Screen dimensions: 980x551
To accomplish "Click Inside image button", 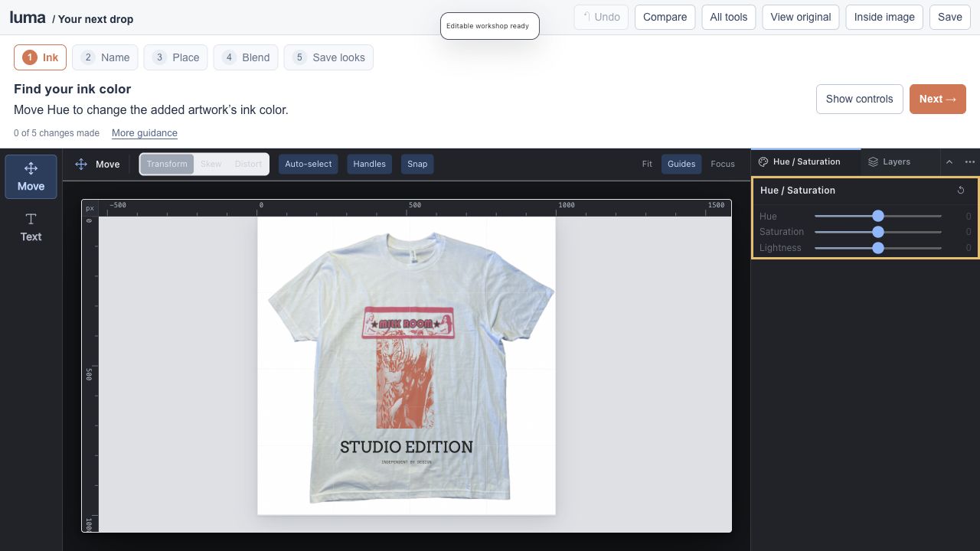I will 884,17.
